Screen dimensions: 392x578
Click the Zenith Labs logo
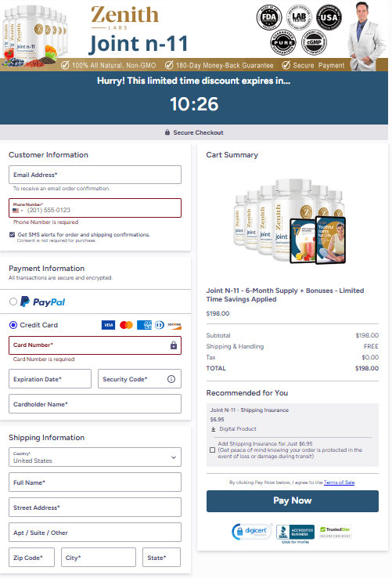tap(125, 18)
